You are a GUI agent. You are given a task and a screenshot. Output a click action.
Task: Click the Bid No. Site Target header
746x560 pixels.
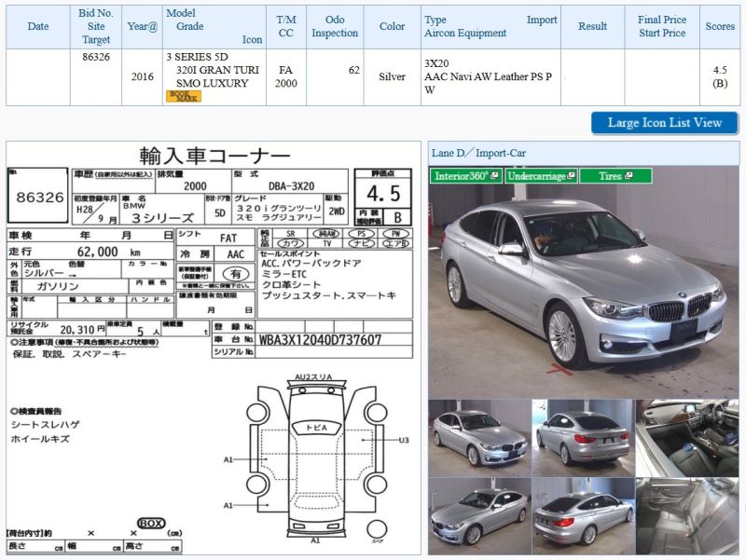96,27
